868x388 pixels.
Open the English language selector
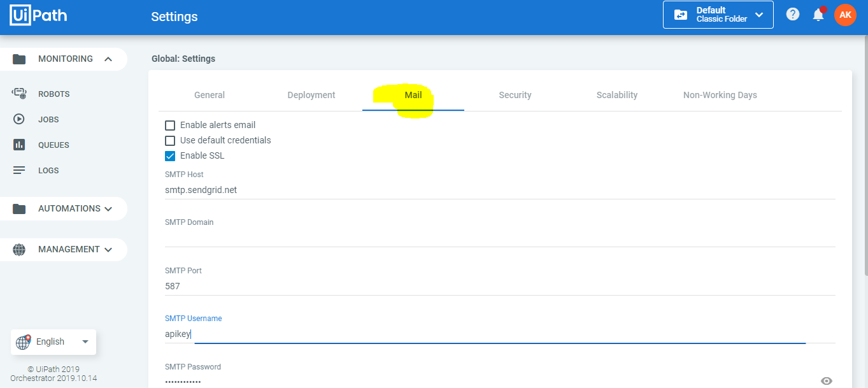[x=53, y=341]
